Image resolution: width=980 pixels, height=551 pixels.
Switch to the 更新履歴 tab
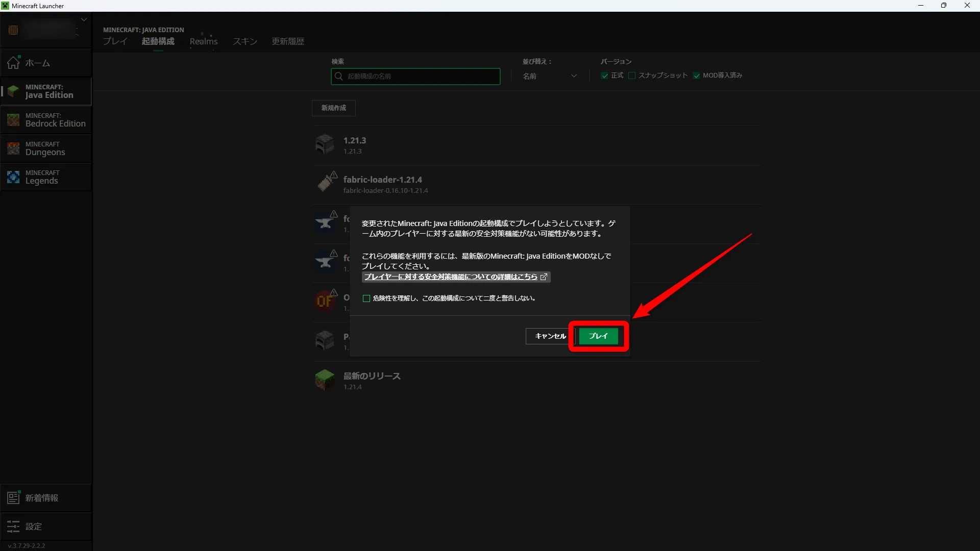coord(288,41)
